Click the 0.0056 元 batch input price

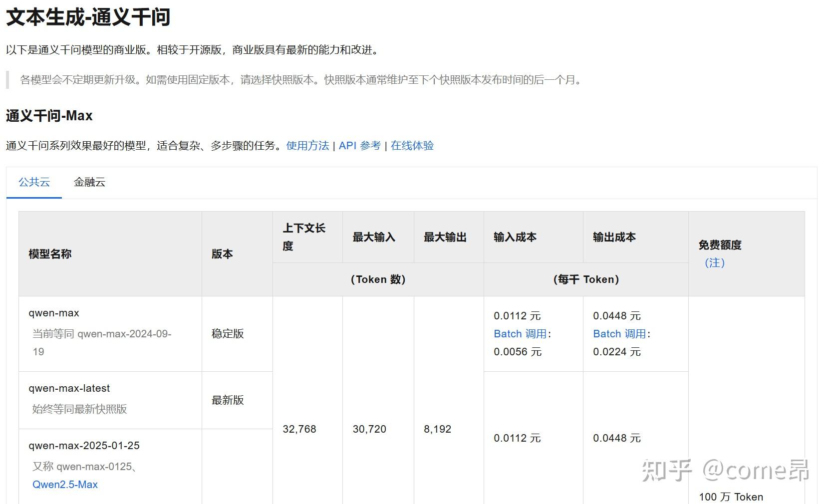[518, 352]
